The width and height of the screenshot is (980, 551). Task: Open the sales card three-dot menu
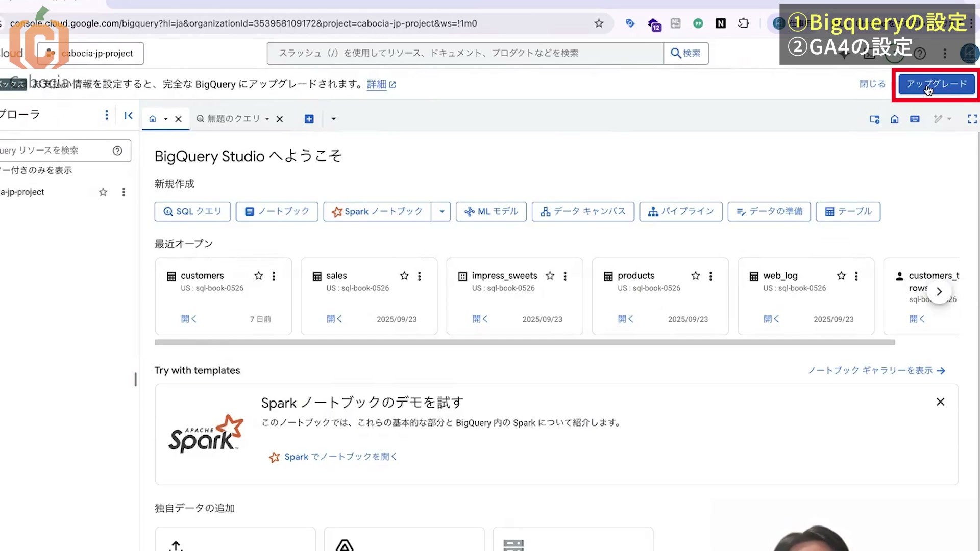coord(420,276)
